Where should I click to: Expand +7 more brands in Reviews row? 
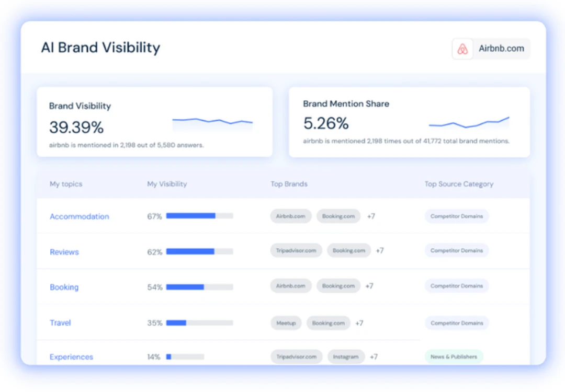pos(380,250)
